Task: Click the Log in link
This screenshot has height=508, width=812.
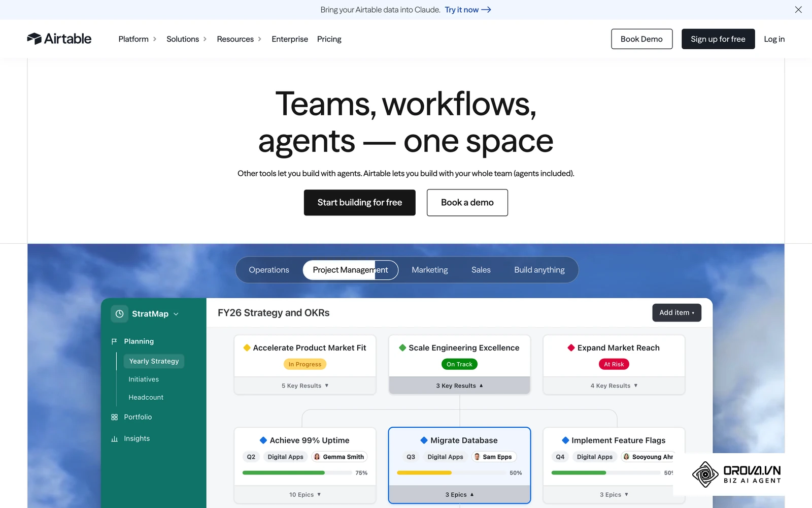Action: 774,39
